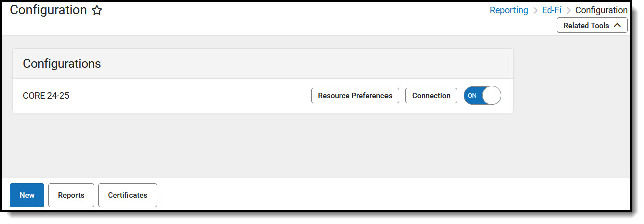
Task: Click the Configuration page title
Action: point(48,10)
